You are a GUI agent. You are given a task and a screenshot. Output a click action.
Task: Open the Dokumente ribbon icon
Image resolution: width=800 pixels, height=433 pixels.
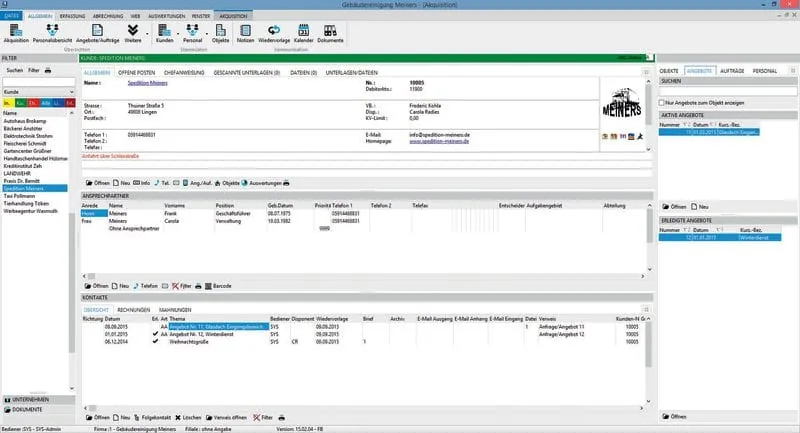pos(330,34)
